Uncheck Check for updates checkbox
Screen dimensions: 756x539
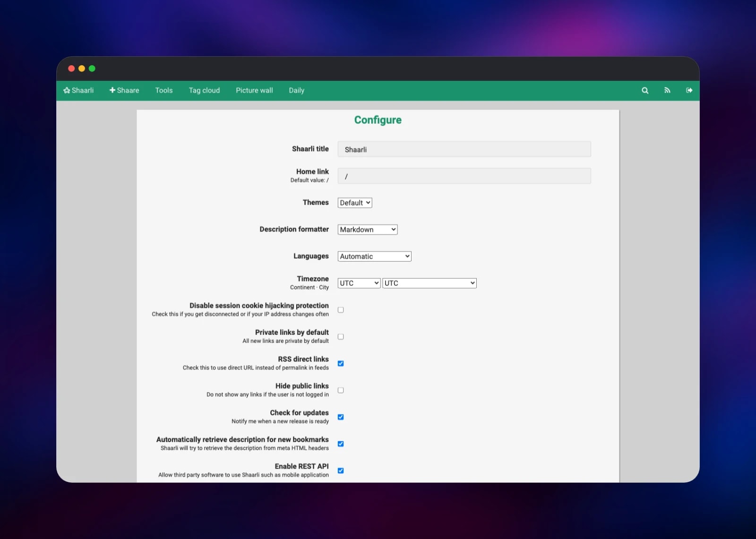pos(341,417)
